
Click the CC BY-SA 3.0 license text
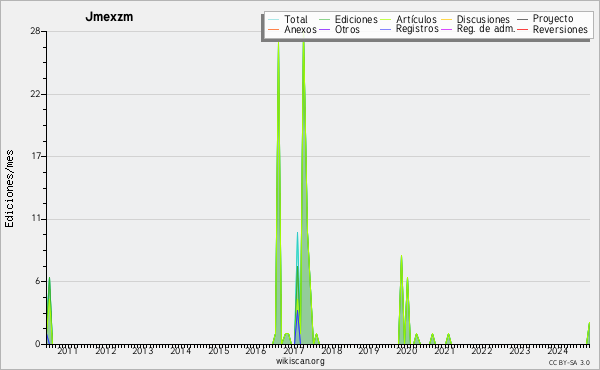569,363
